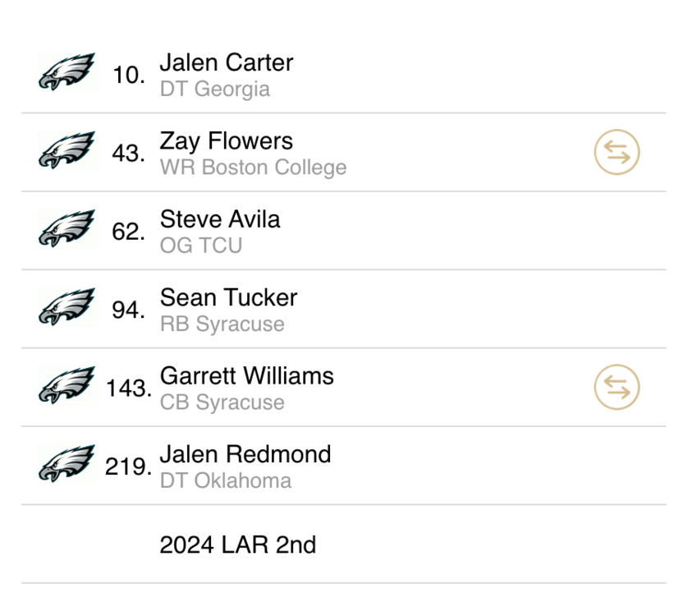Click the Eagles logo beside Jalen Redmond
The height and width of the screenshot is (616, 697).
66,464
